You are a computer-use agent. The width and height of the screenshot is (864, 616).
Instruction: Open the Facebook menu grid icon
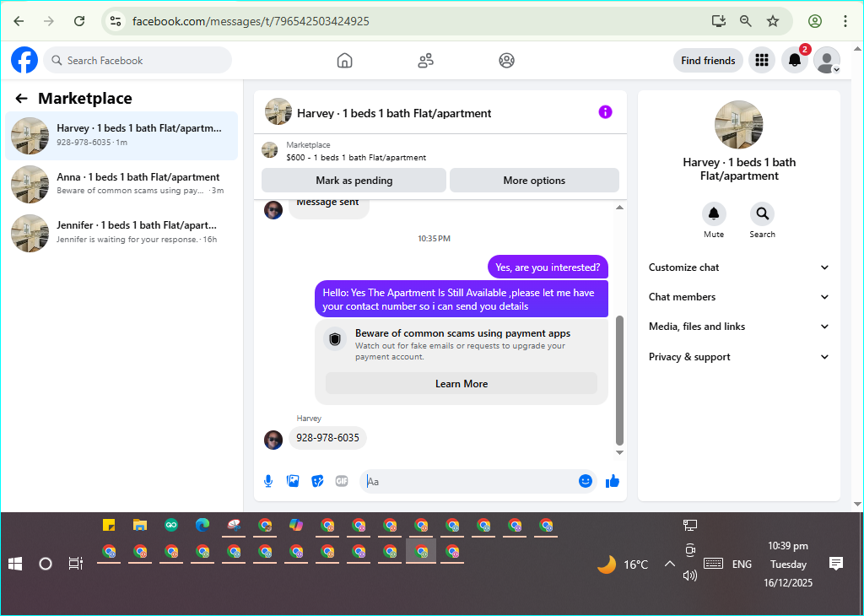point(762,60)
